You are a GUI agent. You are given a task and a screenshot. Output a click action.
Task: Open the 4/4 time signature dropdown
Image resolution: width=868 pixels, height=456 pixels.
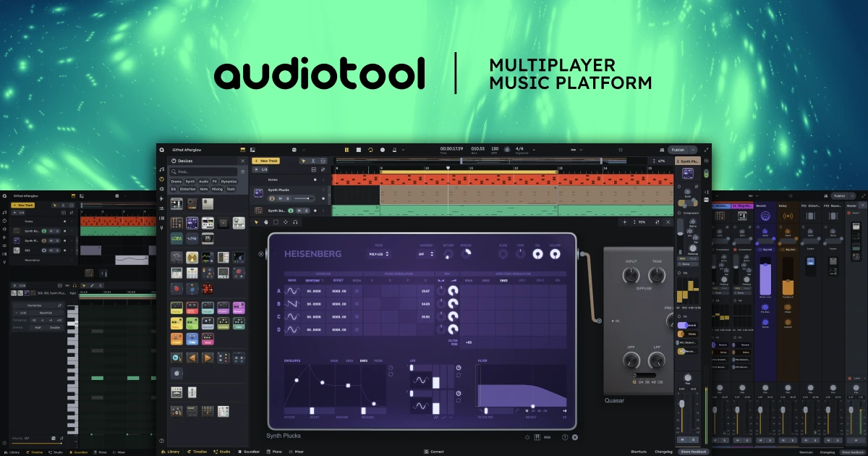tap(534, 150)
